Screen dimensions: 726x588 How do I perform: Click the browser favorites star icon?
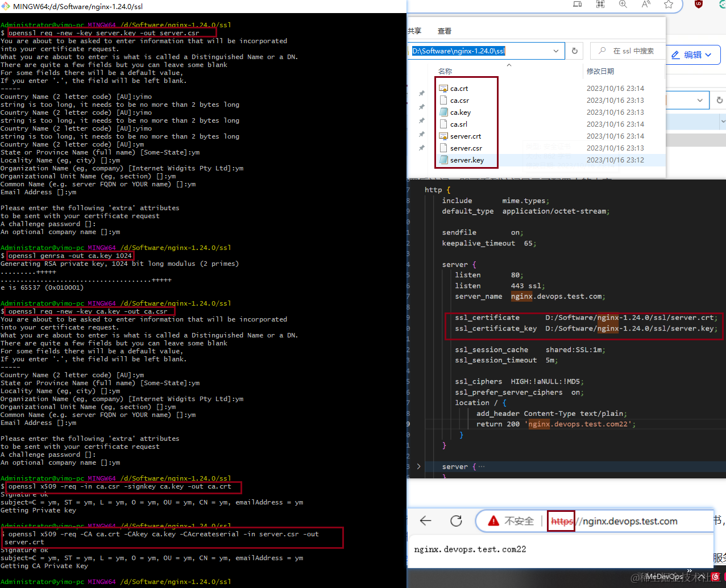669,5
